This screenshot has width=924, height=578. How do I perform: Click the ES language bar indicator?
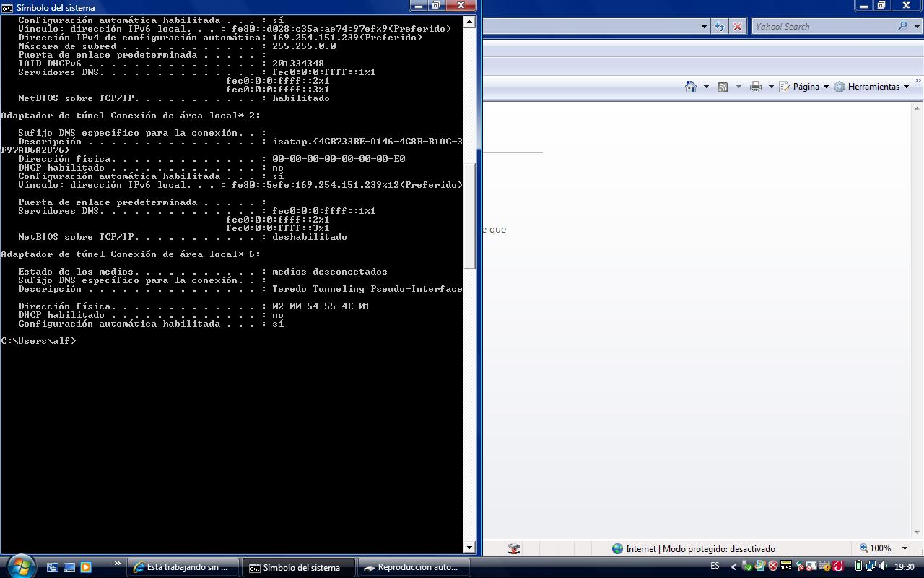tap(715, 566)
